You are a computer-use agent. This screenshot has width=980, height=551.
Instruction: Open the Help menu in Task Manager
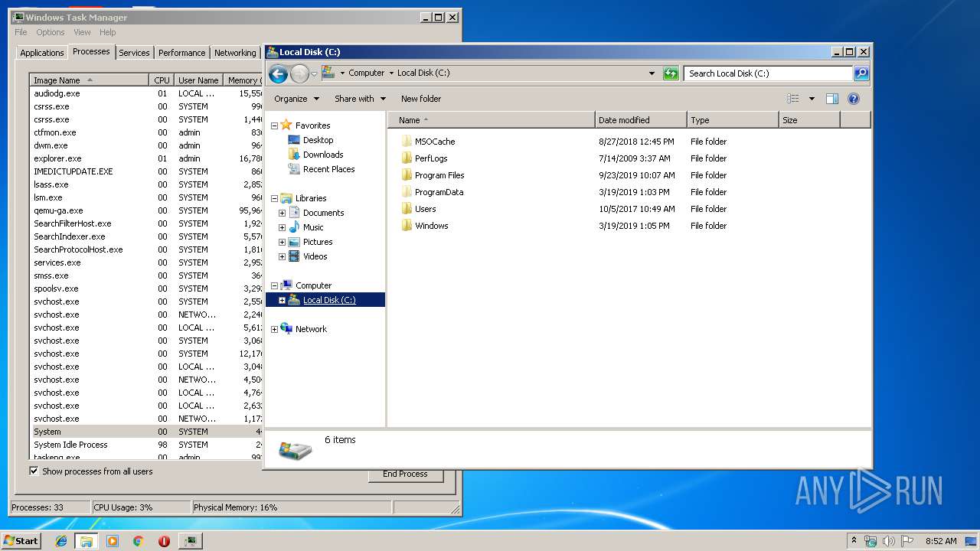click(107, 32)
